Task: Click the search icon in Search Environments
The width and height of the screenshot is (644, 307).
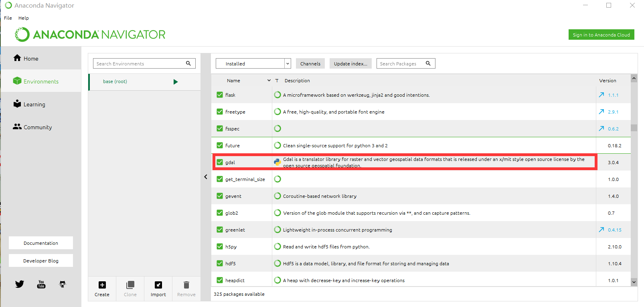Action: pos(188,63)
